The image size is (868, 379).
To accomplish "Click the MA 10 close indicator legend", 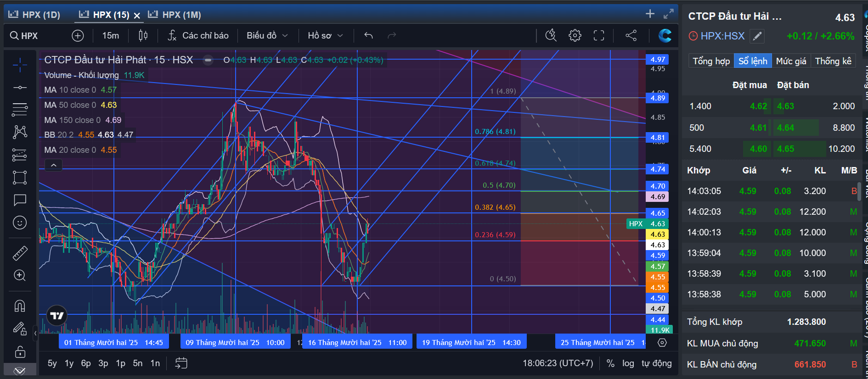I will click(x=80, y=90).
